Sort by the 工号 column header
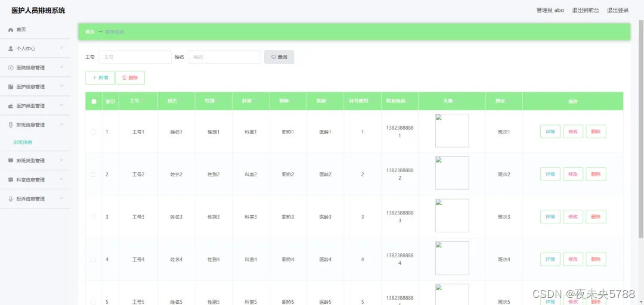 pyautogui.click(x=138, y=101)
